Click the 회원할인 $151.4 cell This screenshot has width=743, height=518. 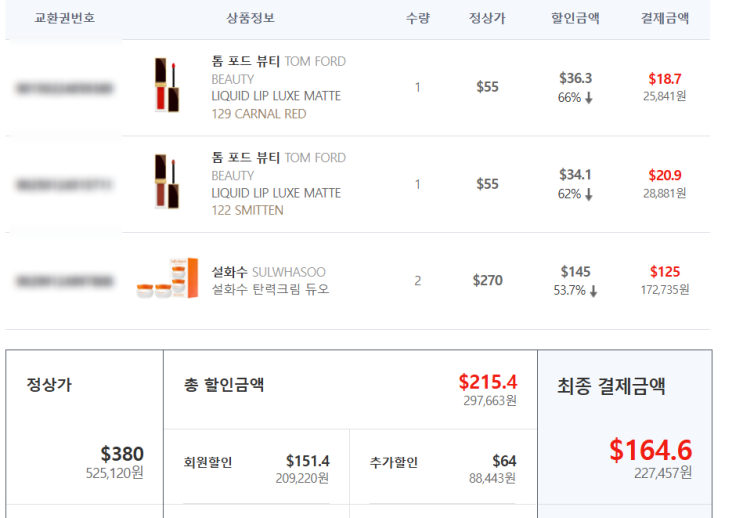(x=256, y=468)
